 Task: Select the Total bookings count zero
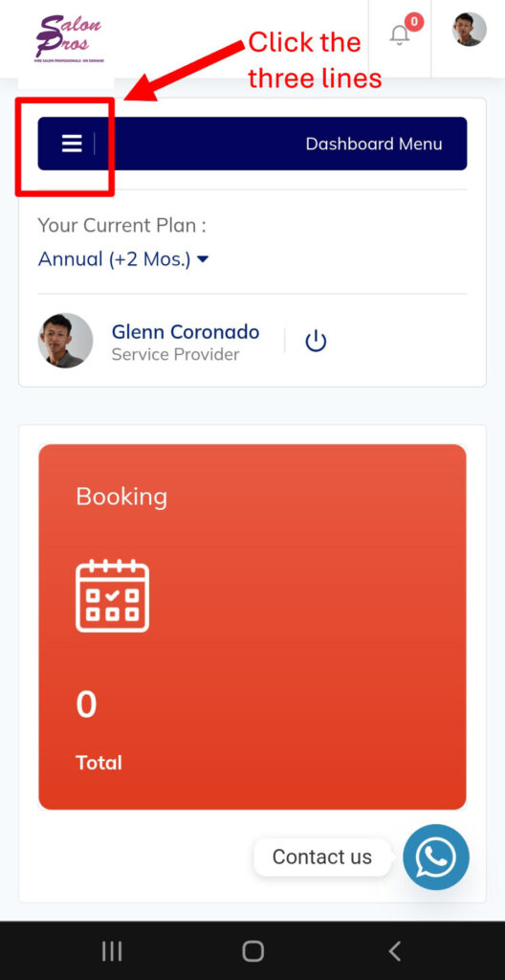pyautogui.click(x=86, y=705)
